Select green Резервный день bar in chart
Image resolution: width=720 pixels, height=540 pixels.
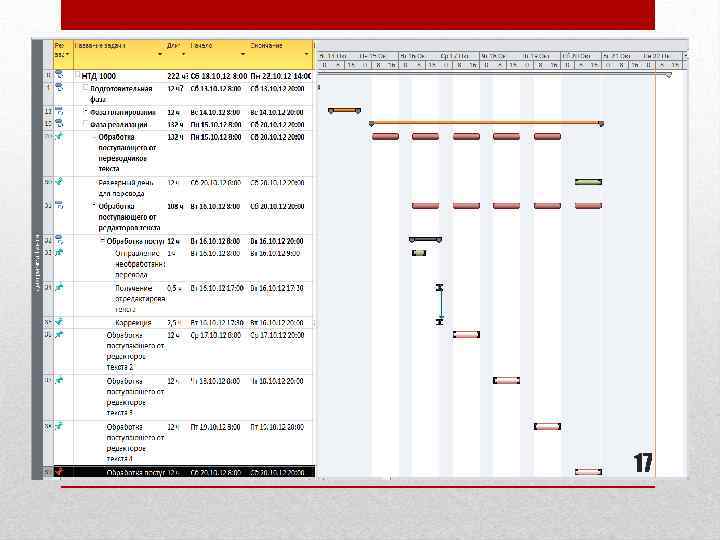click(588, 182)
